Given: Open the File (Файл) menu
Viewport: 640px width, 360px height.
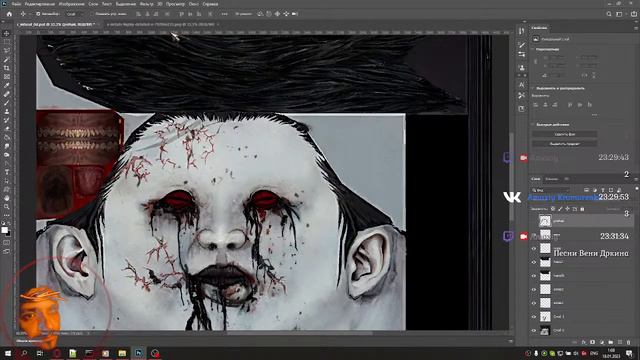Looking at the screenshot, I should pyautogui.click(x=16, y=4).
